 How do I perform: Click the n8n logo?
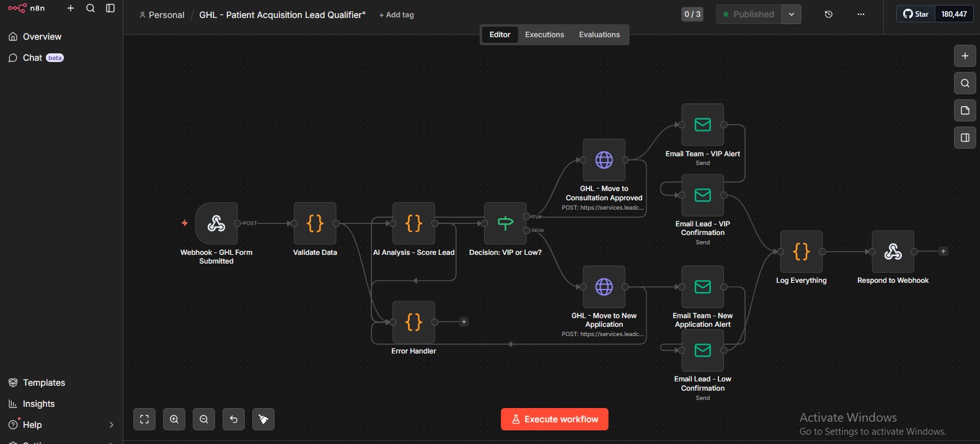click(x=26, y=8)
